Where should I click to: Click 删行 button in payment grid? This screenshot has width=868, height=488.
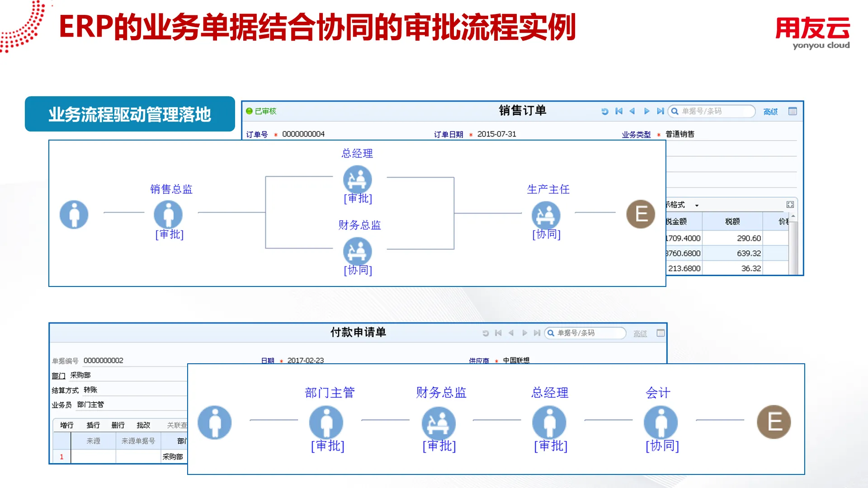click(118, 425)
